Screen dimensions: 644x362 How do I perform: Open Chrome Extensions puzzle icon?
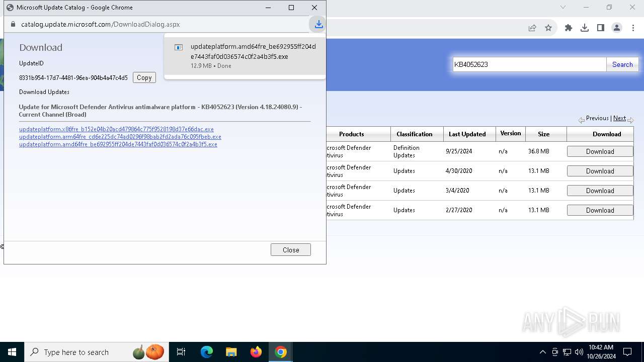pos(569,28)
